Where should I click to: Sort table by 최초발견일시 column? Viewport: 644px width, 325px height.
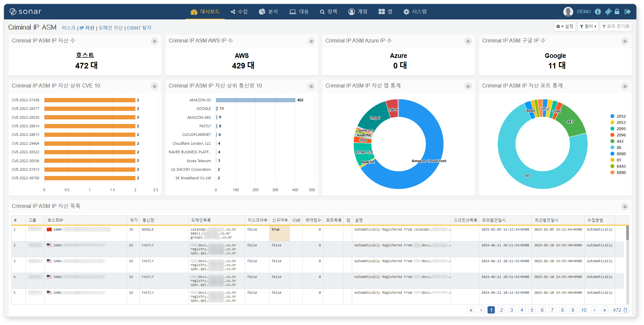tap(505, 220)
